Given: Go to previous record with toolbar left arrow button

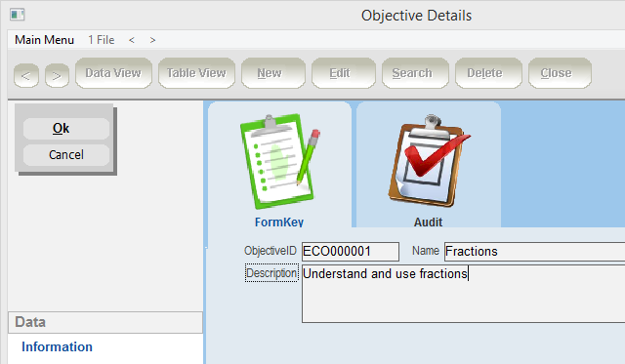Looking at the screenshot, I should point(26,75).
